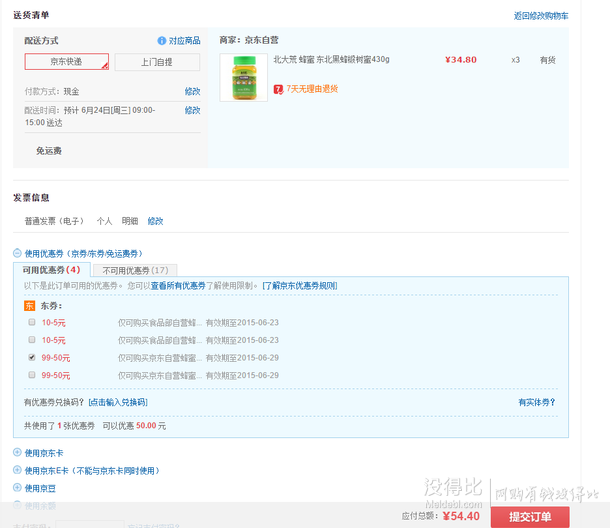Expand the 使用京豆 section
The width and height of the screenshot is (610, 528).
pos(17,487)
